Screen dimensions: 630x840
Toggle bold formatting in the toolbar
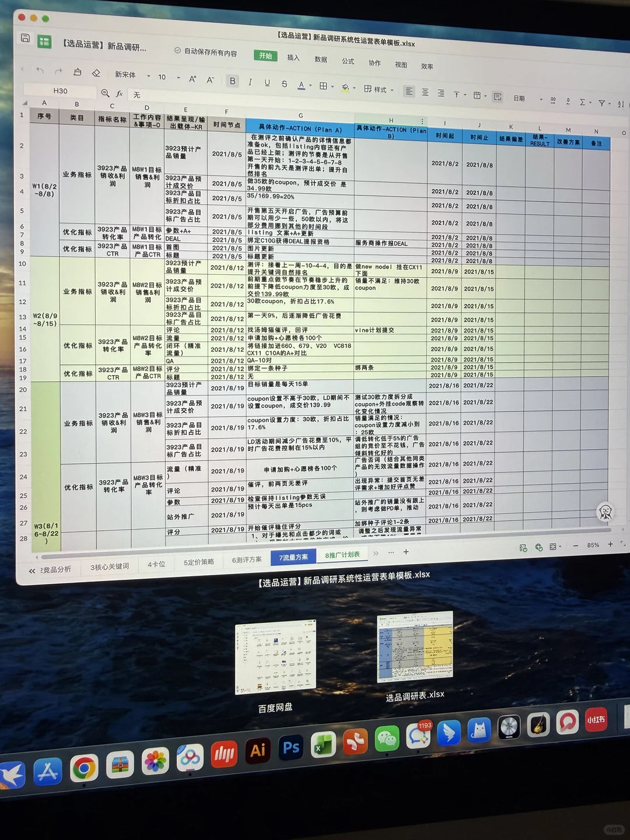[x=232, y=82]
